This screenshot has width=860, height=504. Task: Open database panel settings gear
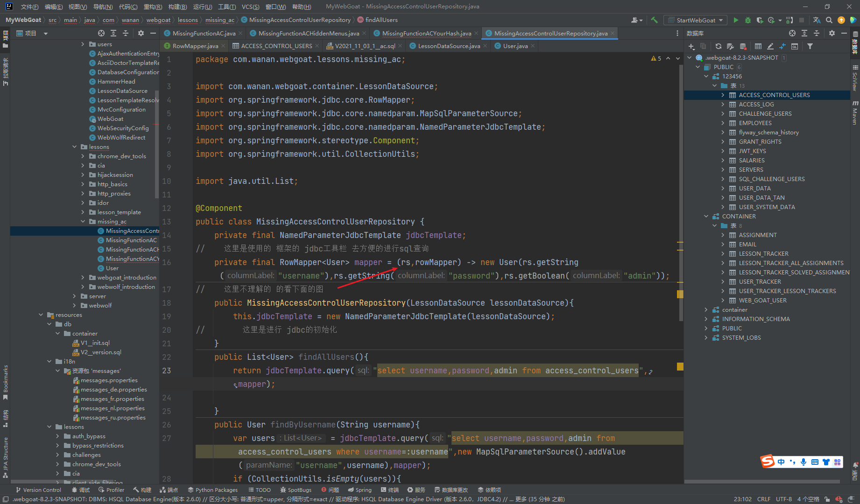click(x=832, y=33)
